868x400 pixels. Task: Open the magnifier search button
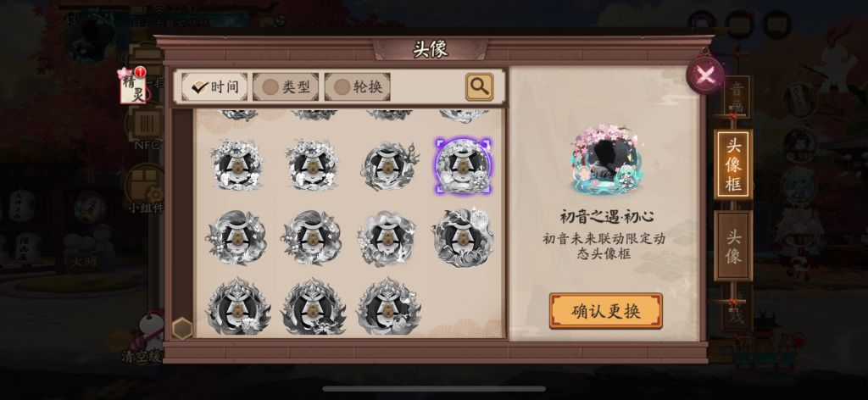(x=480, y=86)
